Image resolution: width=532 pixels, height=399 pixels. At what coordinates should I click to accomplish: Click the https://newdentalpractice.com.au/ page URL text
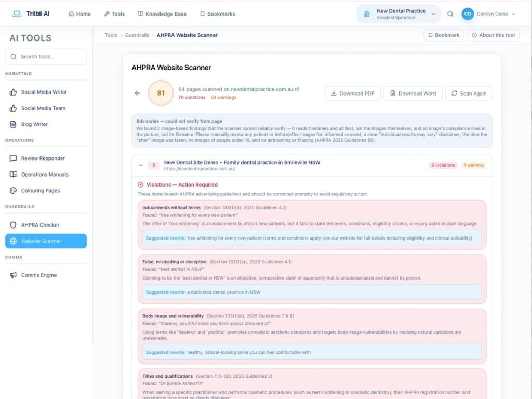[x=199, y=169]
